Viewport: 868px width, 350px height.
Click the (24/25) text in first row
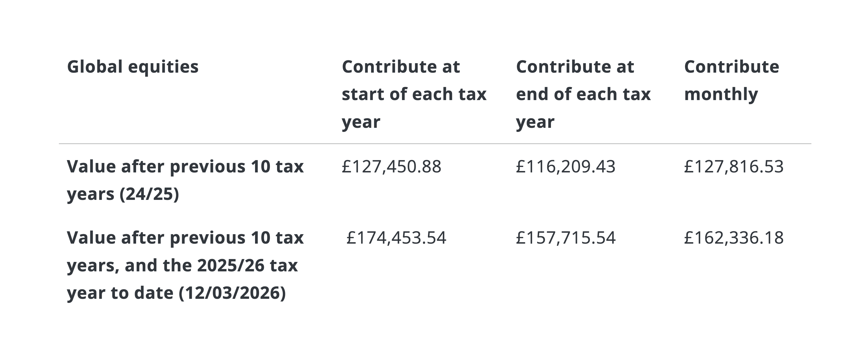pyautogui.click(x=149, y=194)
